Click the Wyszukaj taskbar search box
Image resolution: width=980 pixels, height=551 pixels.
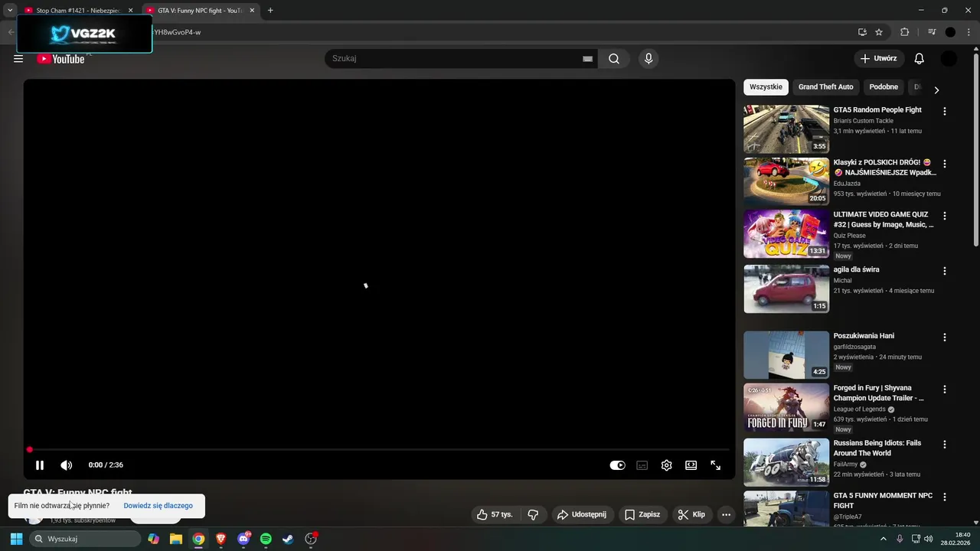(86, 539)
